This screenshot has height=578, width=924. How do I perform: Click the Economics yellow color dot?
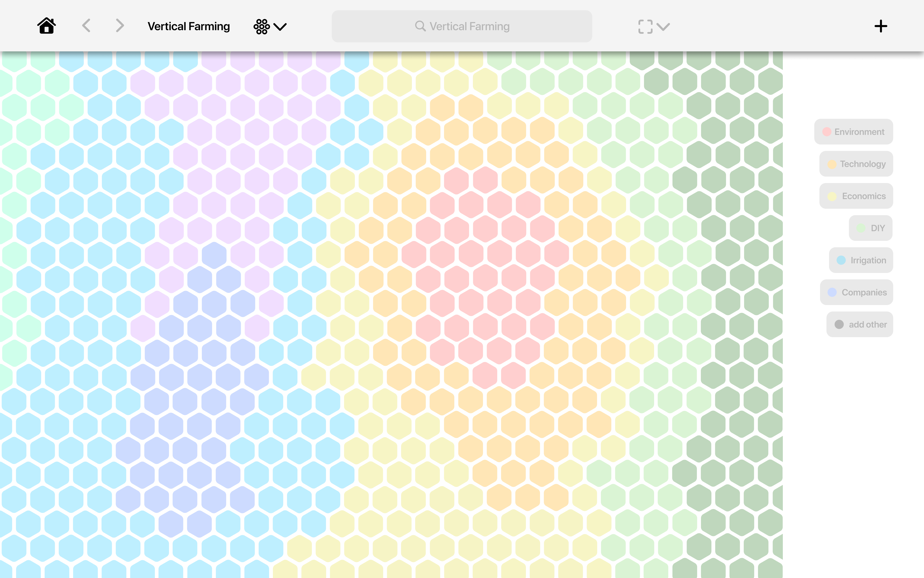(832, 196)
